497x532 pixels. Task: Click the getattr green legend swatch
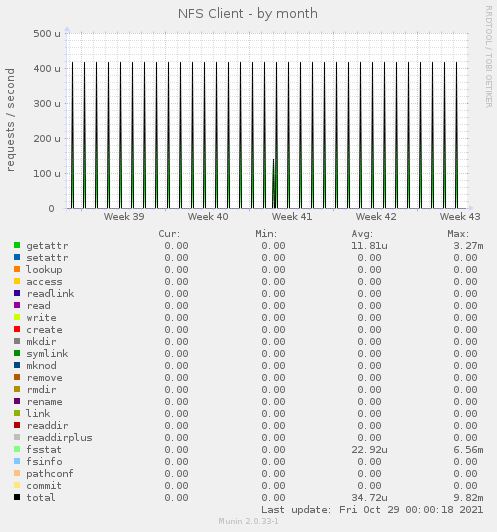(x=17, y=245)
